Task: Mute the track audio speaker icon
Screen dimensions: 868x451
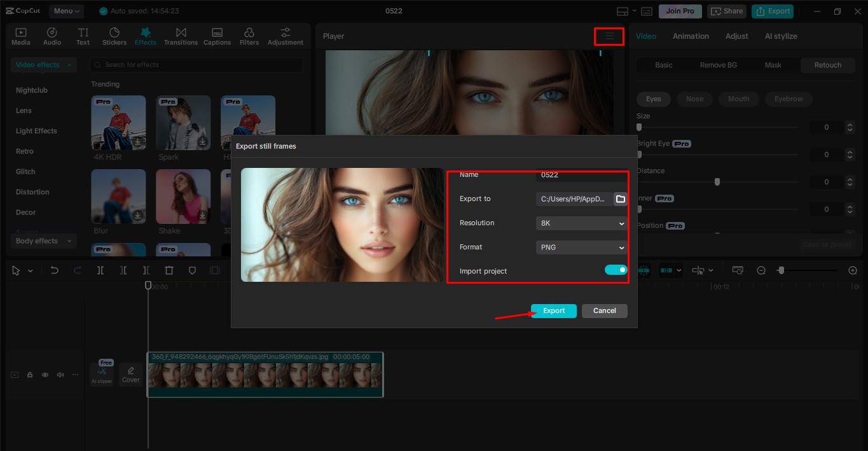Action: point(60,375)
